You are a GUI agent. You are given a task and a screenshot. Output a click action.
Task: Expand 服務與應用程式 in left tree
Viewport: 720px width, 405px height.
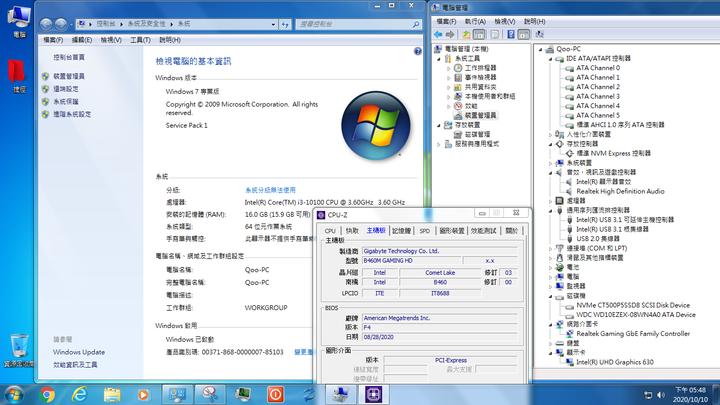tap(439, 144)
